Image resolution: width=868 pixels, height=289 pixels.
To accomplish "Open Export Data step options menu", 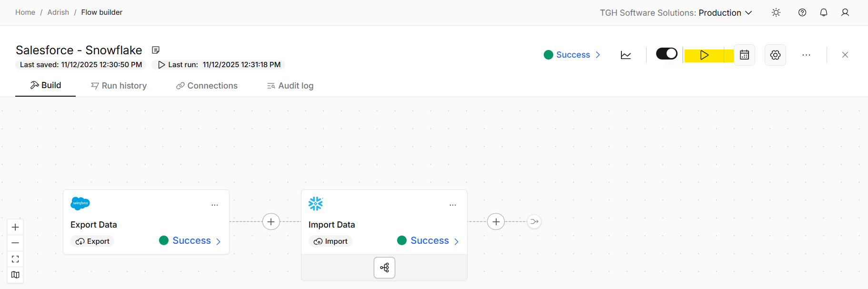I will click(215, 205).
